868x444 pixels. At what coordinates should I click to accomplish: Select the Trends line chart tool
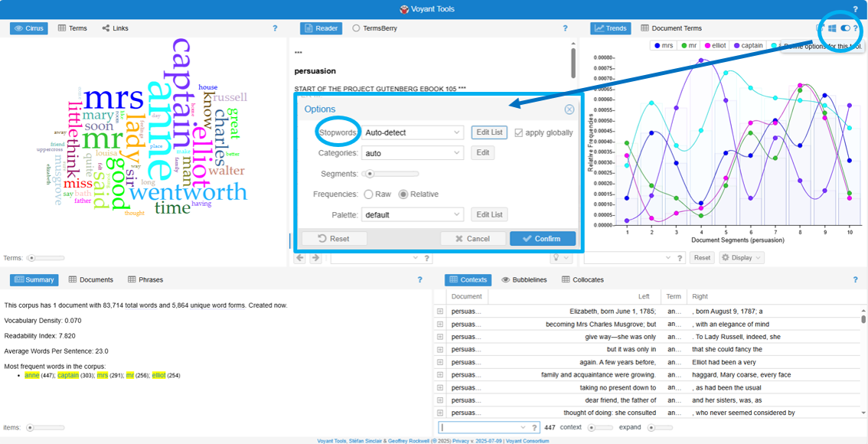coord(610,28)
